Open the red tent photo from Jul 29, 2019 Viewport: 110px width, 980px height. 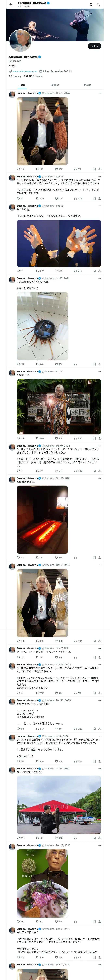[x=59, y=805]
